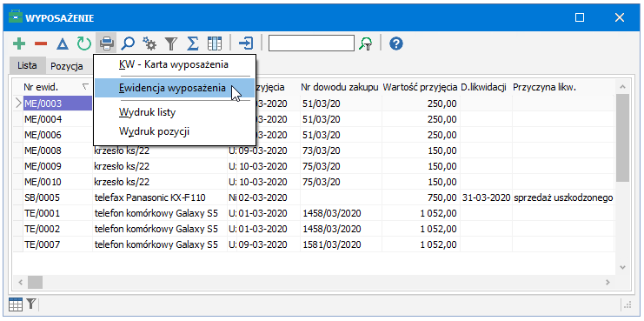Click horizontal scrollbar right arrow

[607, 283]
